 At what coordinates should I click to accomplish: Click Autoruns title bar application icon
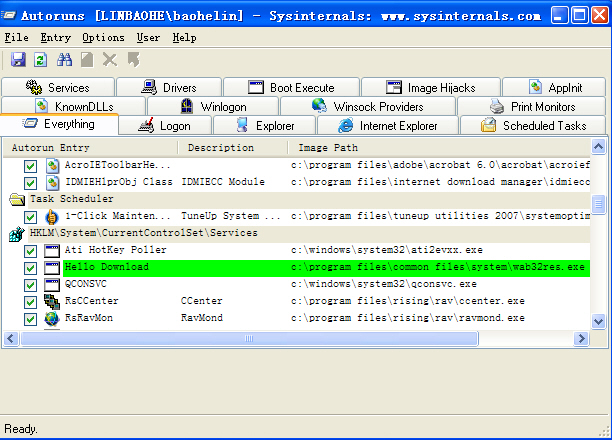[9, 15]
